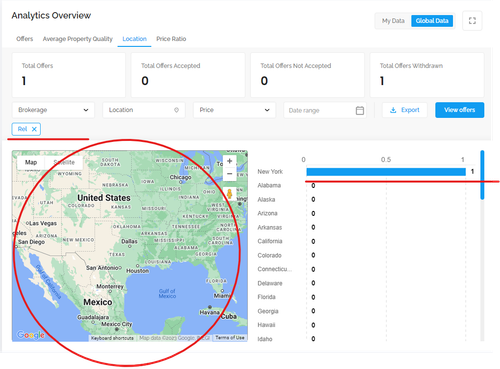
Task: Click Guadalajara on the map
Action: 93,317
